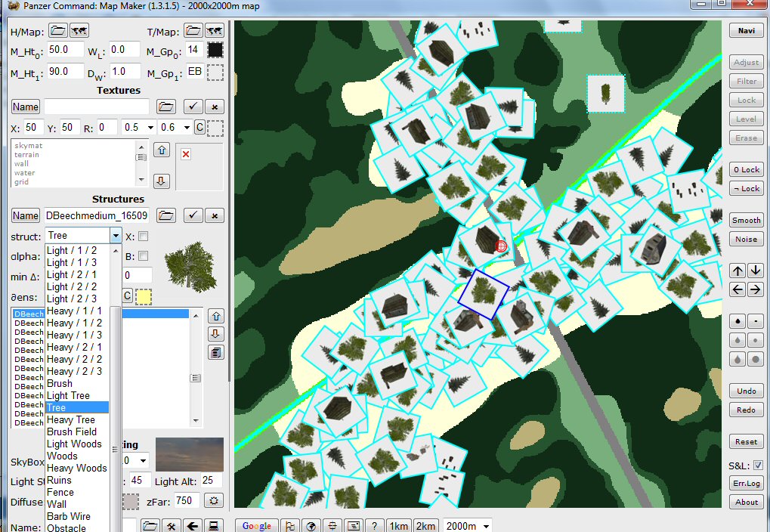Confirm structure with checkmark button

(193, 215)
